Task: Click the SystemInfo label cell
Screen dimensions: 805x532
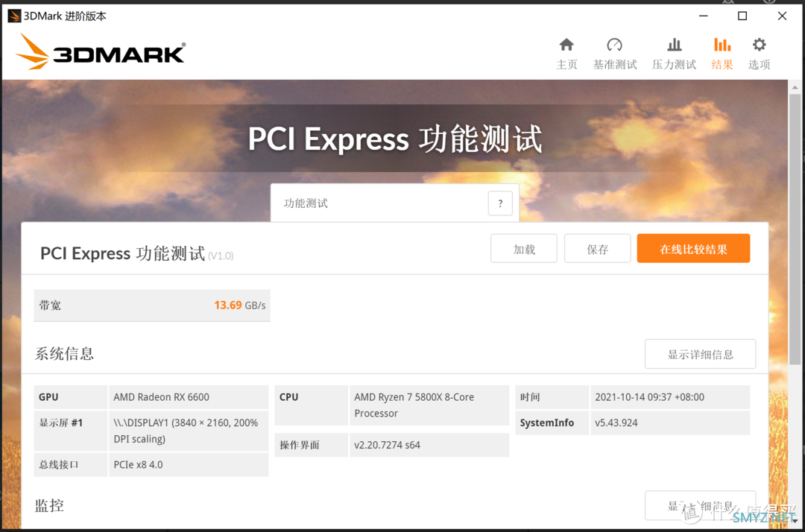Action: click(552, 422)
